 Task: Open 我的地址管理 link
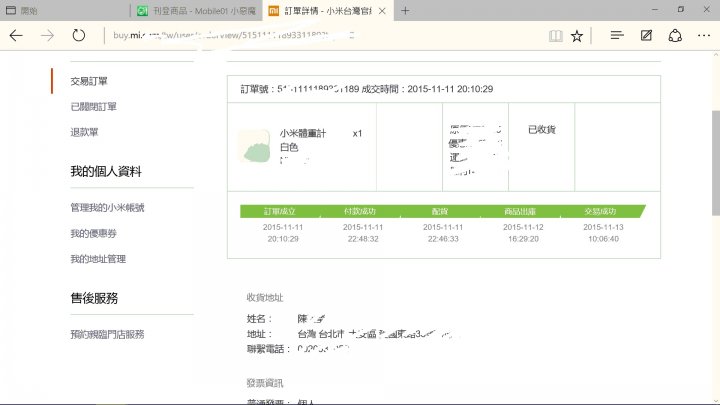[98, 259]
